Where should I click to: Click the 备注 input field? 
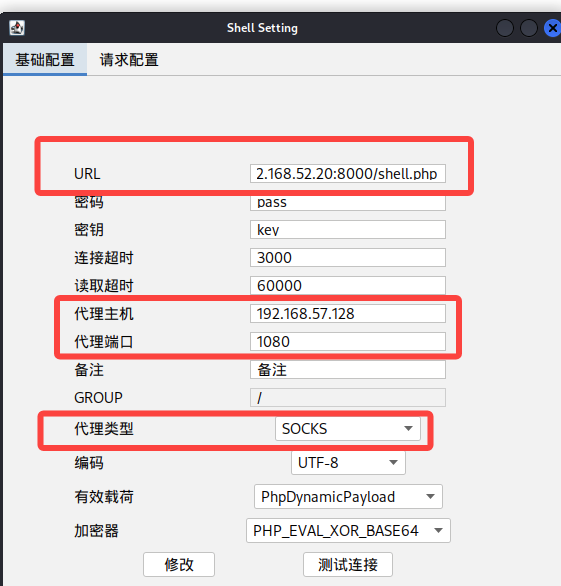[x=348, y=370]
